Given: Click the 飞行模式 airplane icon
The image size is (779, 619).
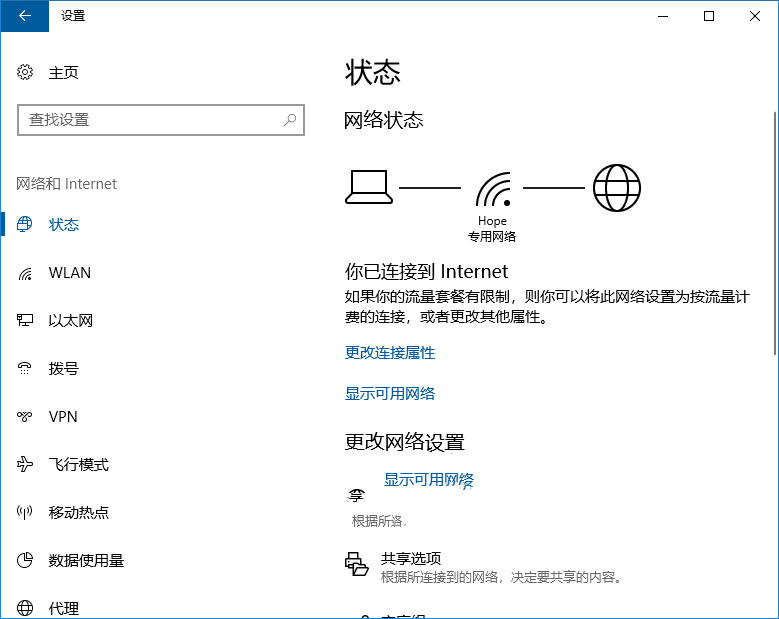Looking at the screenshot, I should pos(24,464).
